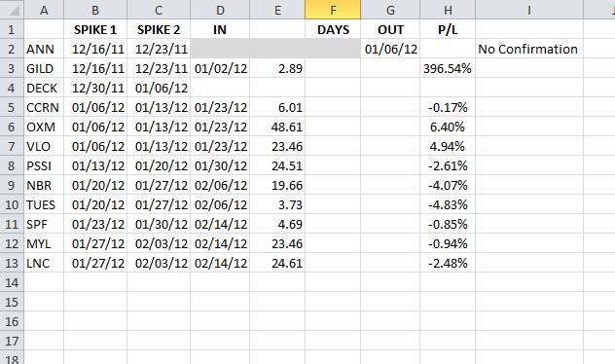Viewport: 615px width, 364px height.
Task: Click the SPIKE 1 header cell
Action: pos(95,29)
